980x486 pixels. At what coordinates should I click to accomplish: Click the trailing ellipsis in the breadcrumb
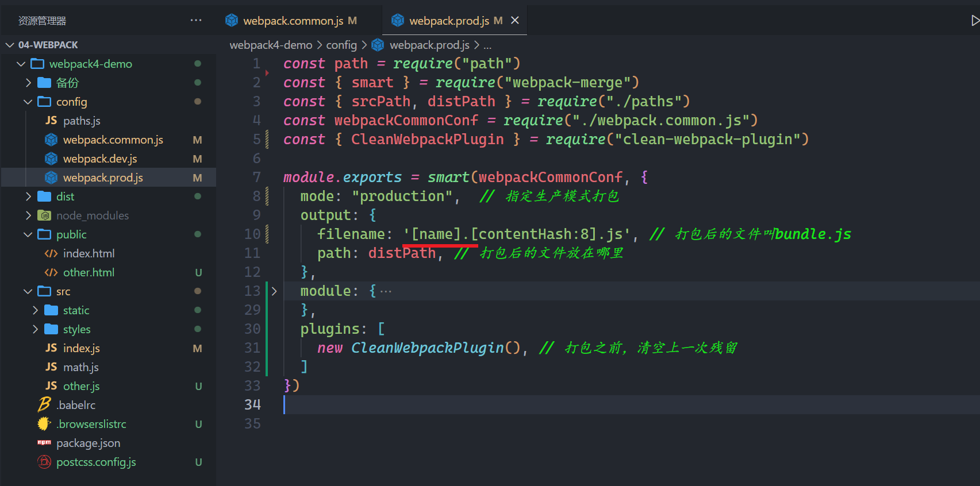click(x=487, y=45)
